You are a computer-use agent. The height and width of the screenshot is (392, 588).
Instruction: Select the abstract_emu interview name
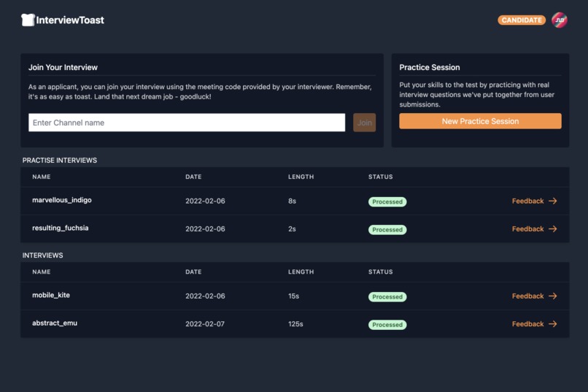pos(55,323)
